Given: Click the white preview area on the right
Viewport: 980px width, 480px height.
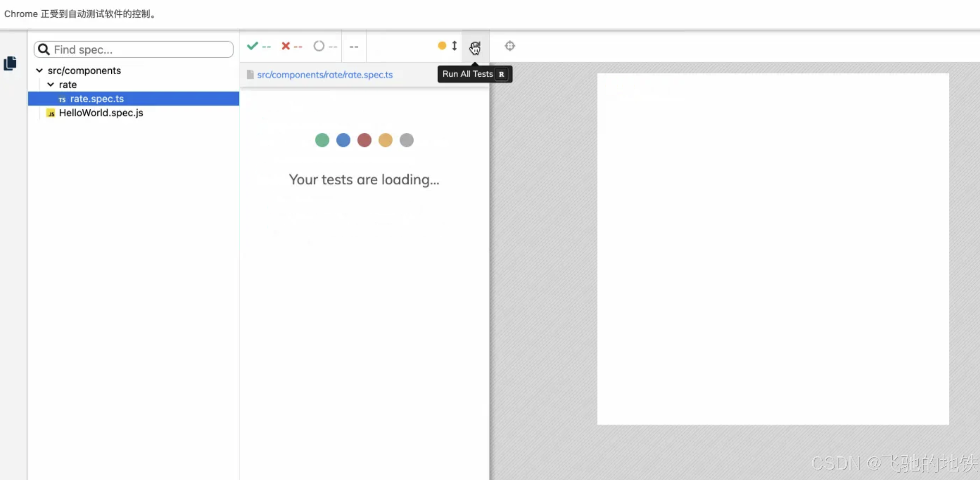Looking at the screenshot, I should point(772,248).
